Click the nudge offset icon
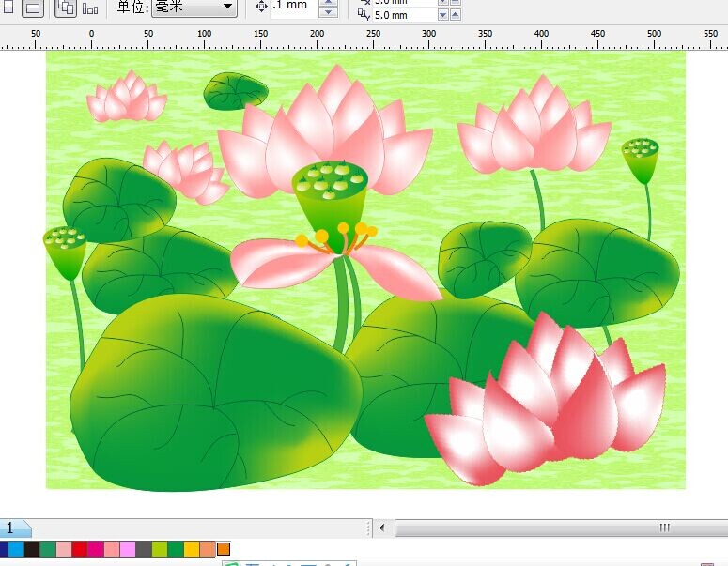The width and height of the screenshot is (728, 566). pyautogui.click(x=261, y=7)
